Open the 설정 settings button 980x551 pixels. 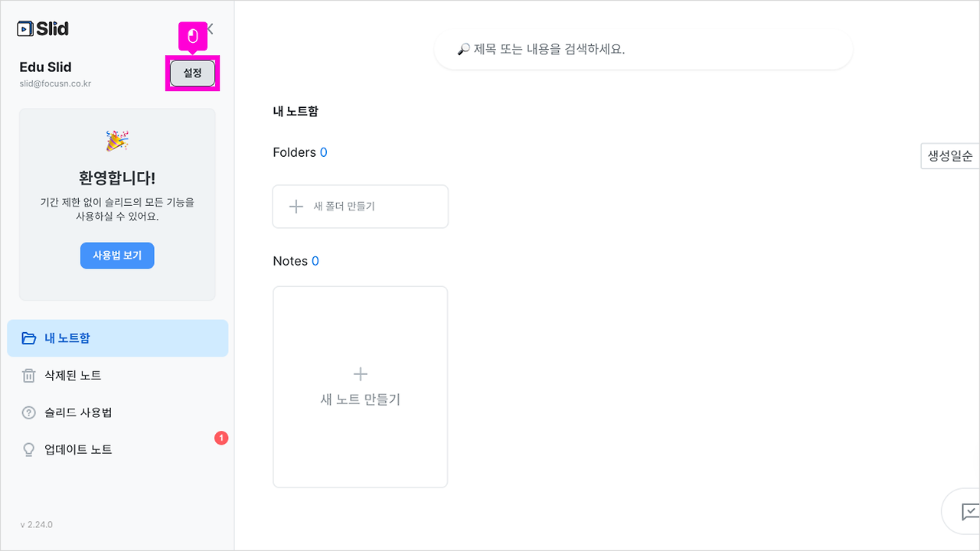click(x=192, y=73)
